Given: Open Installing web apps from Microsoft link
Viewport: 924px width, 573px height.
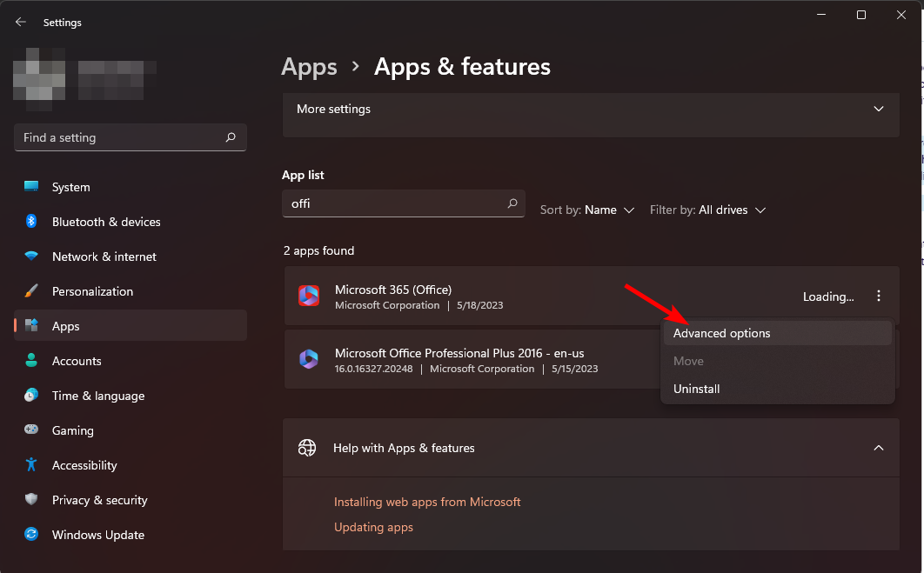Looking at the screenshot, I should click(427, 502).
